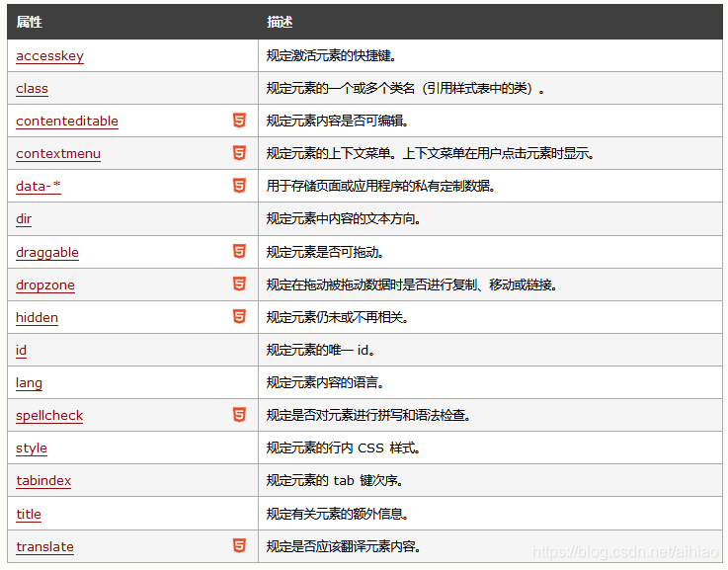Open the hidden attribute link
The image size is (728, 570).
pyautogui.click(x=37, y=317)
